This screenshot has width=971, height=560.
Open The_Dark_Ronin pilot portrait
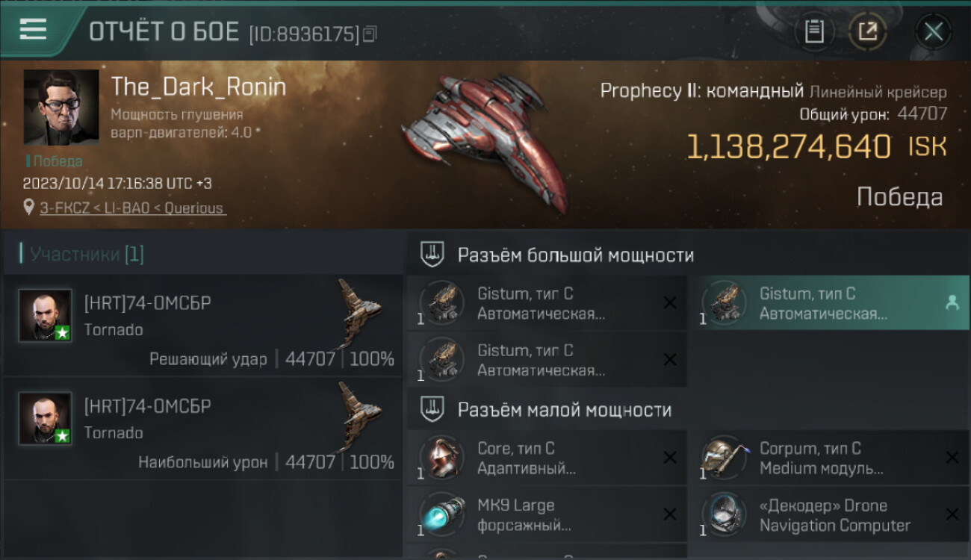61,107
